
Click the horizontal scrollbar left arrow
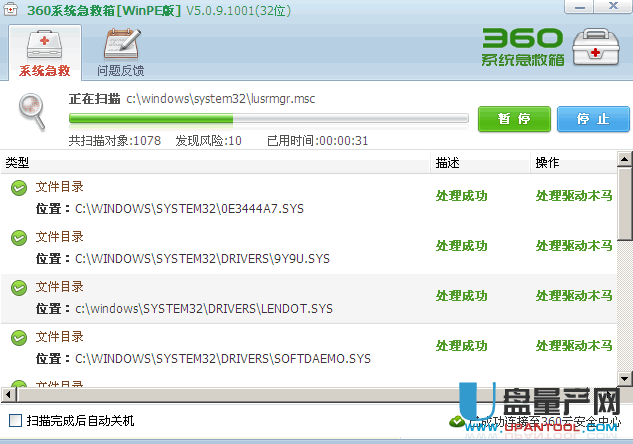pos(8,394)
